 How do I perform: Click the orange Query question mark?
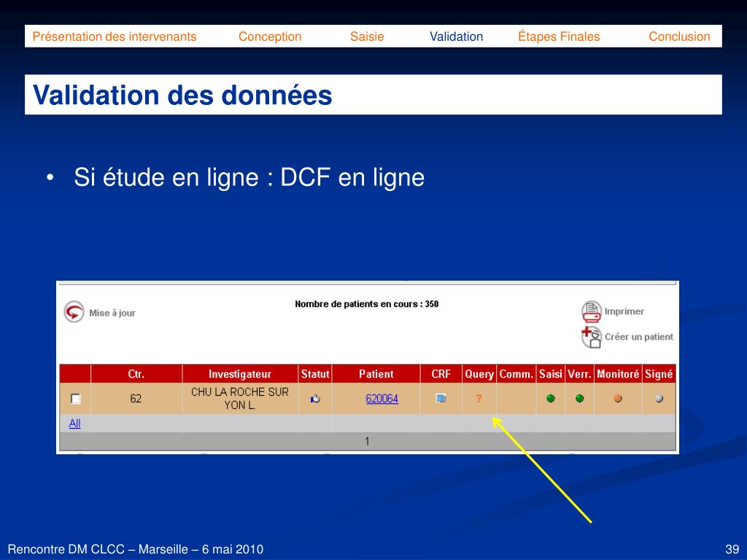[x=479, y=399]
